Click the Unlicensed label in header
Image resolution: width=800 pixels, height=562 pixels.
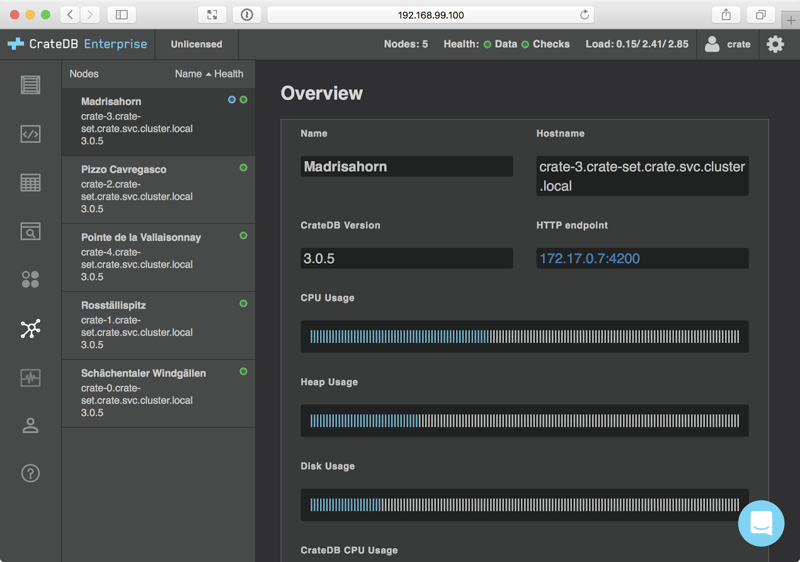coord(196,44)
